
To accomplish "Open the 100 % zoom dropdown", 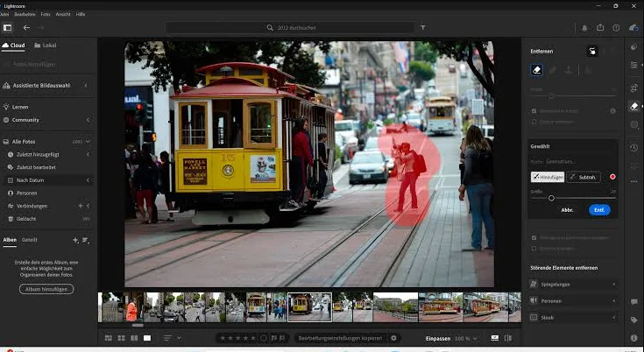I will [x=466, y=339].
